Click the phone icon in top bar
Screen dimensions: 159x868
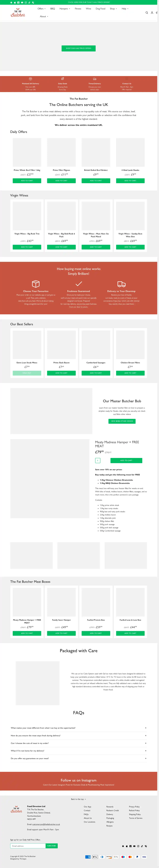(33, 2)
